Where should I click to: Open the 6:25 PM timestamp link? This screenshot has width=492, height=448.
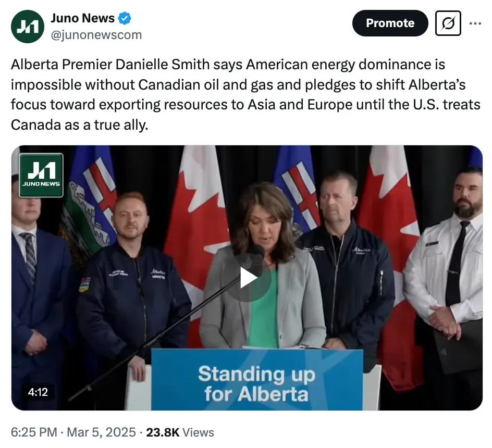click(34, 432)
